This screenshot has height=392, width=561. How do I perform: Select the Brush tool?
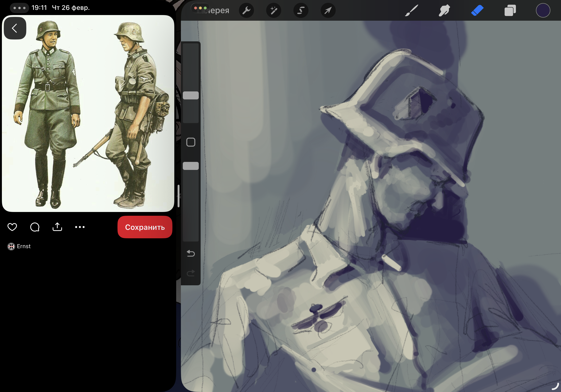(x=411, y=10)
